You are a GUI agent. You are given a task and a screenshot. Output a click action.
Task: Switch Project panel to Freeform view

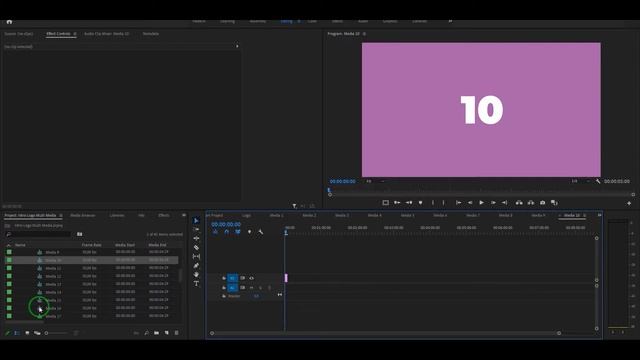pyautogui.click(x=37, y=333)
